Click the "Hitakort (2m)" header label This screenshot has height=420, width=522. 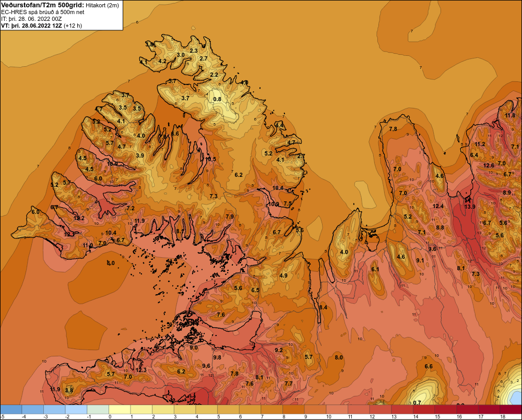click(x=102, y=5)
